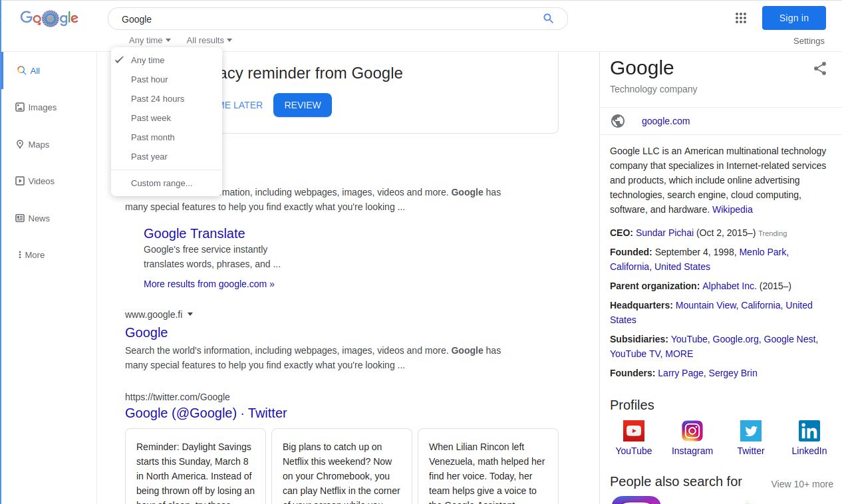Screen dimensions: 842x504
Task: Open Alphabet Inc. link
Action: coord(730,286)
